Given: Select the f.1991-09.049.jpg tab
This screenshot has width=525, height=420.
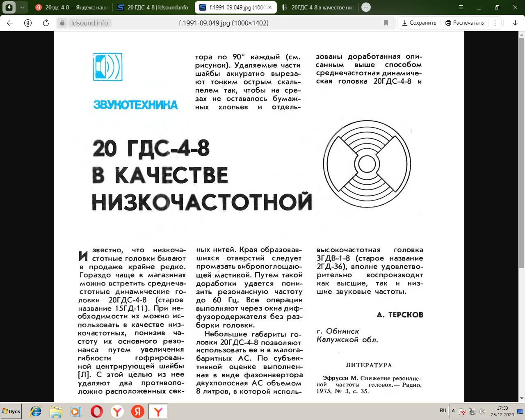Looking at the screenshot, I should click(x=235, y=7).
